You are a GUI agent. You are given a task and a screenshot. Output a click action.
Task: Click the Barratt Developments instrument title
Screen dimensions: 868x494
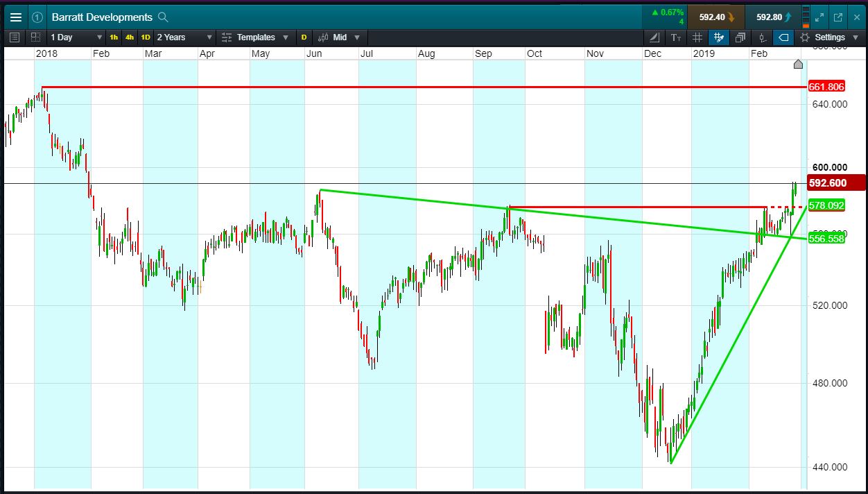pos(102,17)
